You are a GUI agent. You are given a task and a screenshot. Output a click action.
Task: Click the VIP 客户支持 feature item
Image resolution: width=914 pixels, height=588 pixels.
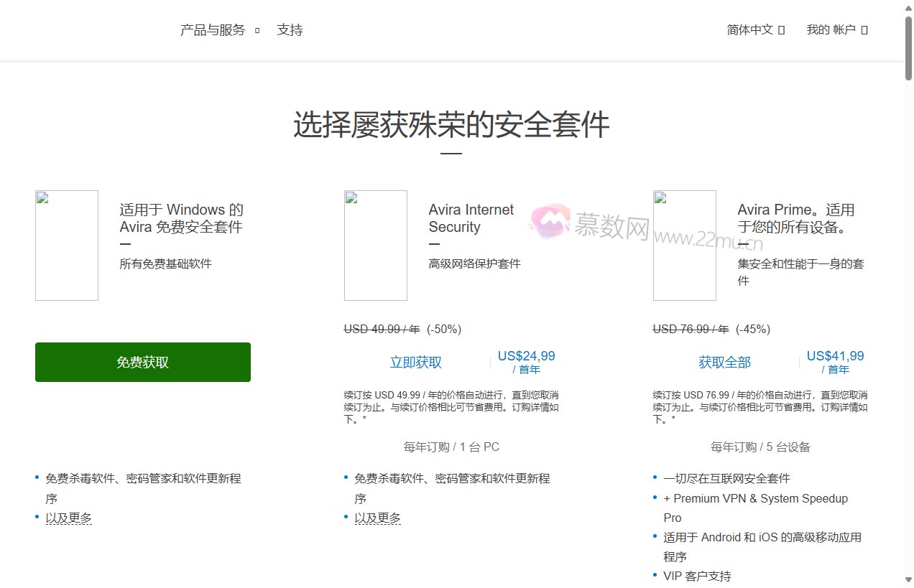click(x=698, y=576)
